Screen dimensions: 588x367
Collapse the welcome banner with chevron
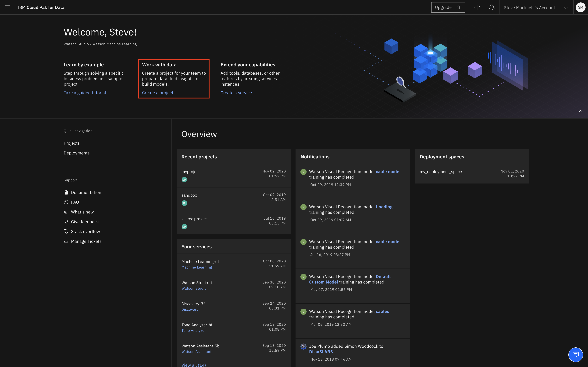(580, 111)
